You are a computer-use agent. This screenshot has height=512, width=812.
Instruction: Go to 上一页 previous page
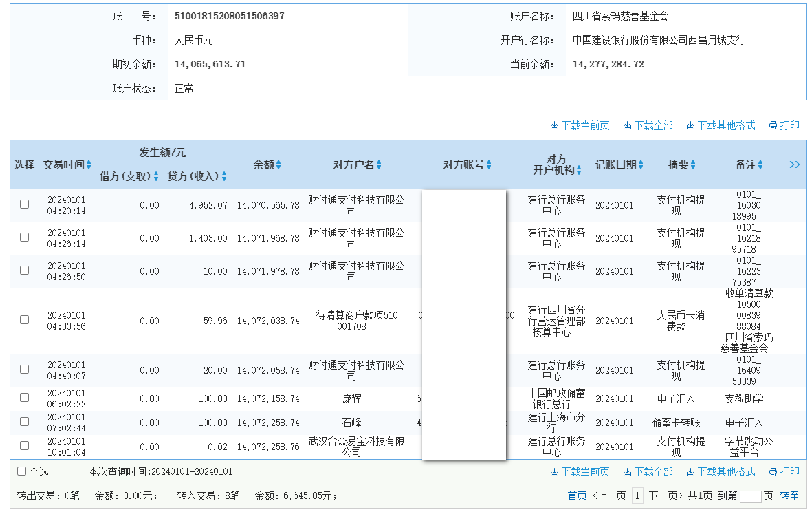610,496
